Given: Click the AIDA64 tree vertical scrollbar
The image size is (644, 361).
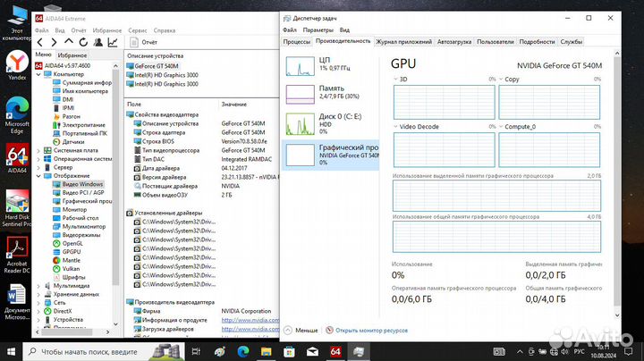Looking at the screenshot, I should pyautogui.click(x=115, y=176).
